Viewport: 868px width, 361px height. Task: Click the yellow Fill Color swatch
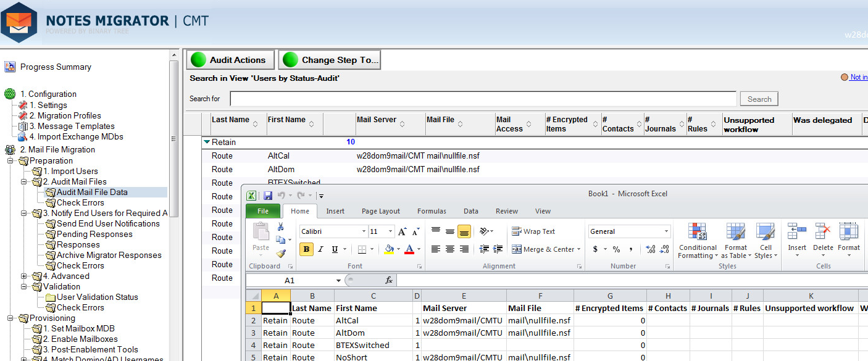[x=389, y=249]
